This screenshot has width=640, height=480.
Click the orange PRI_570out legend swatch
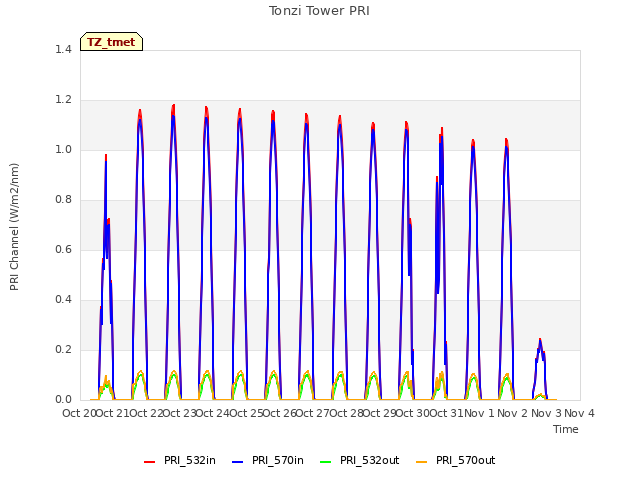pyautogui.click(x=422, y=462)
